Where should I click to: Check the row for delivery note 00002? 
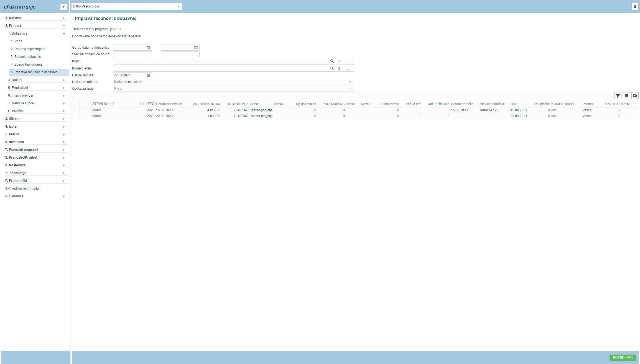click(x=82, y=116)
